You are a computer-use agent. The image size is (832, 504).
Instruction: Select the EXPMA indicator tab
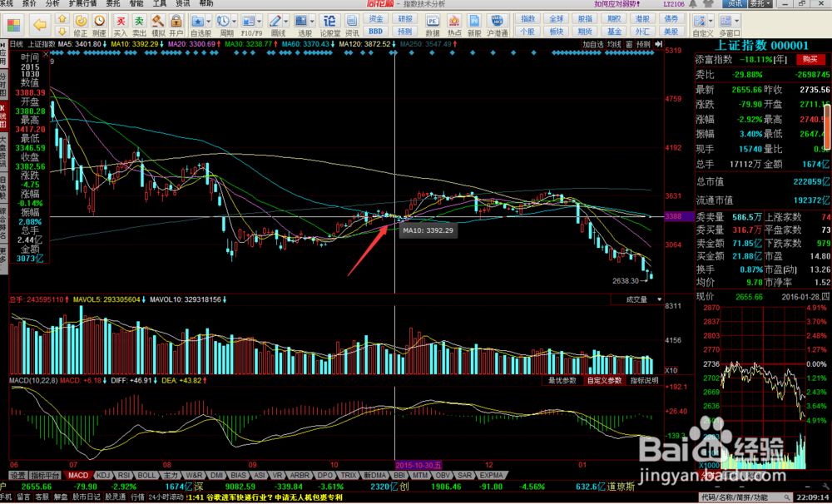click(x=490, y=476)
